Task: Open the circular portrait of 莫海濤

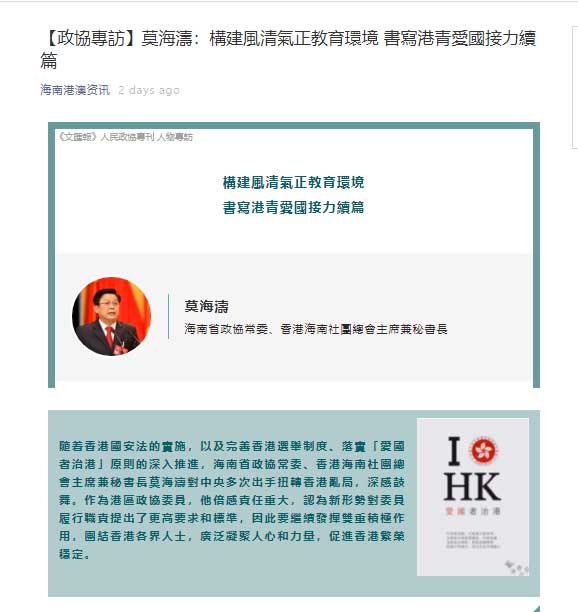Action: (x=112, y=316)
